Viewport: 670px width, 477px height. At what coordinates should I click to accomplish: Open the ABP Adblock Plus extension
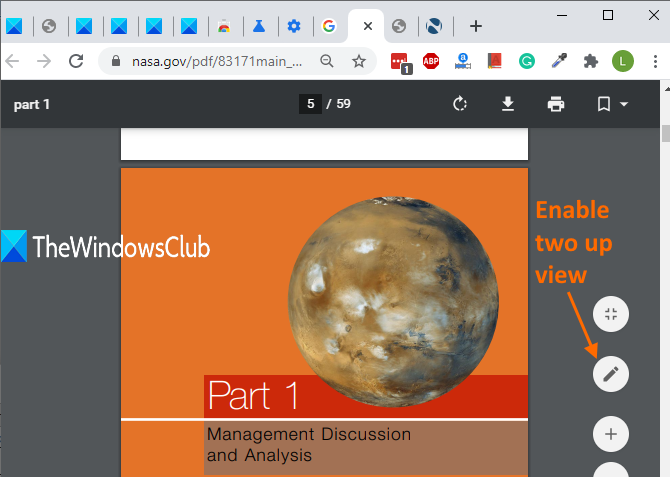431,62
